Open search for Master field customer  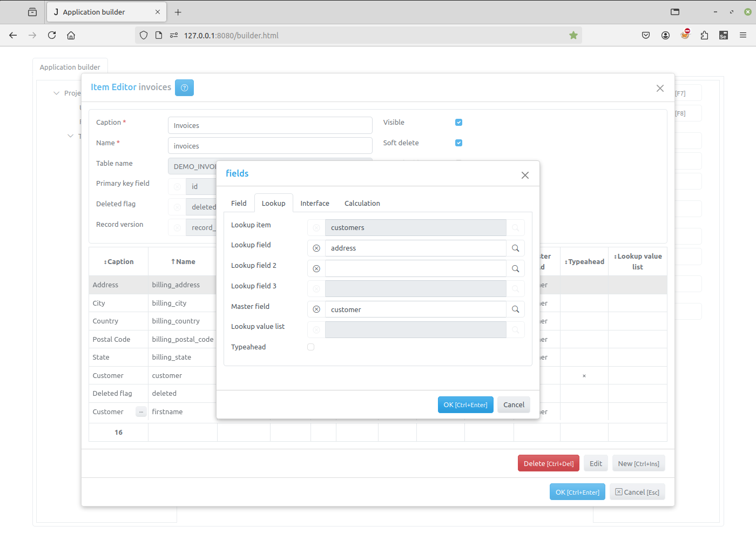pyautogui.click(x=515, y=309)
